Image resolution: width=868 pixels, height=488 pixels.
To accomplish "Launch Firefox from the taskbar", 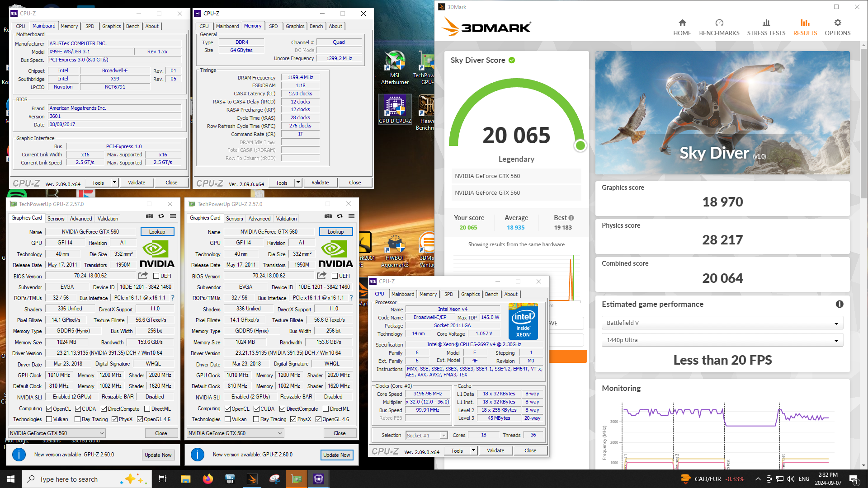I will [208, 479].
